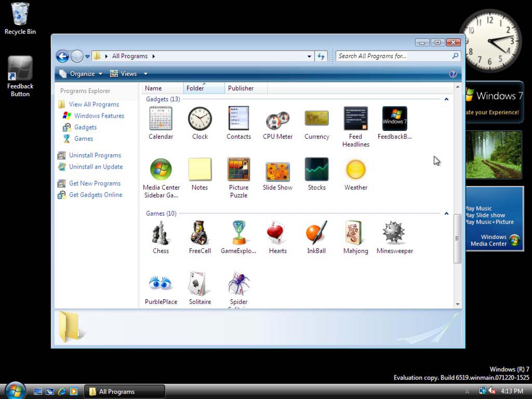Select the Notes gadget
Screen dimensions: 532x399
200,174
